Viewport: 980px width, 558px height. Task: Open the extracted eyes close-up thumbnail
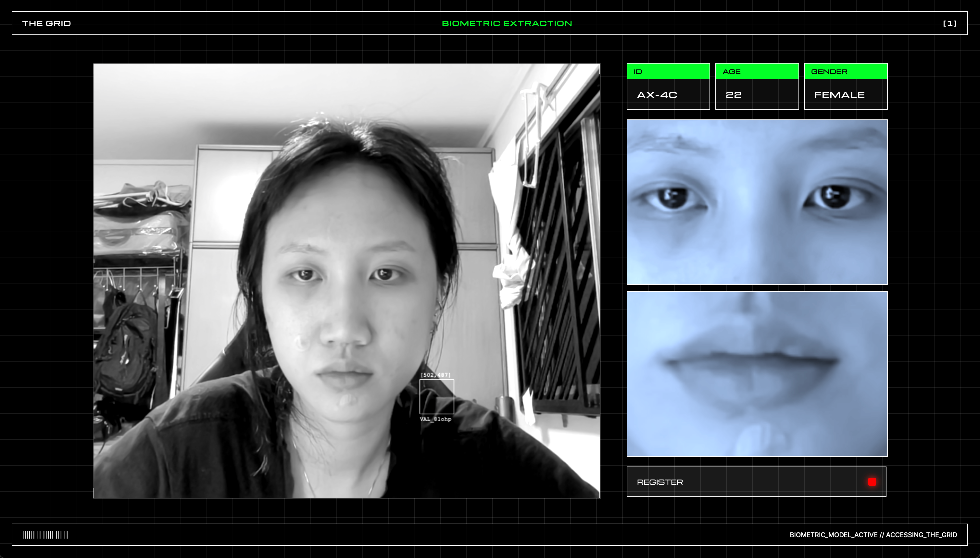(757, 202)
